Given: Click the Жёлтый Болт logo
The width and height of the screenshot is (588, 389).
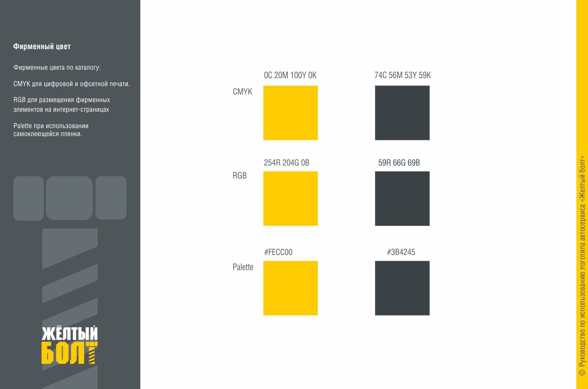Looking at the screenshot, I should pos(70,345).
